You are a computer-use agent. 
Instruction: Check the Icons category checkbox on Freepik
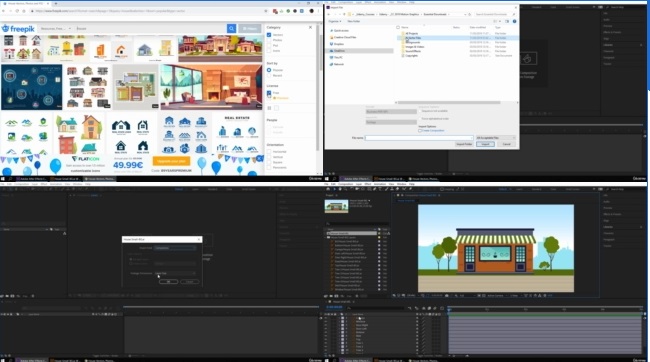click(269, 51)
